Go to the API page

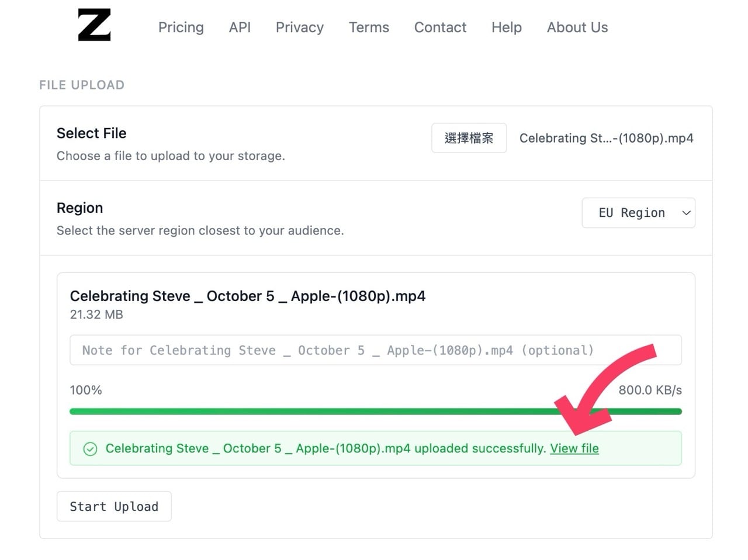[240, 27]
